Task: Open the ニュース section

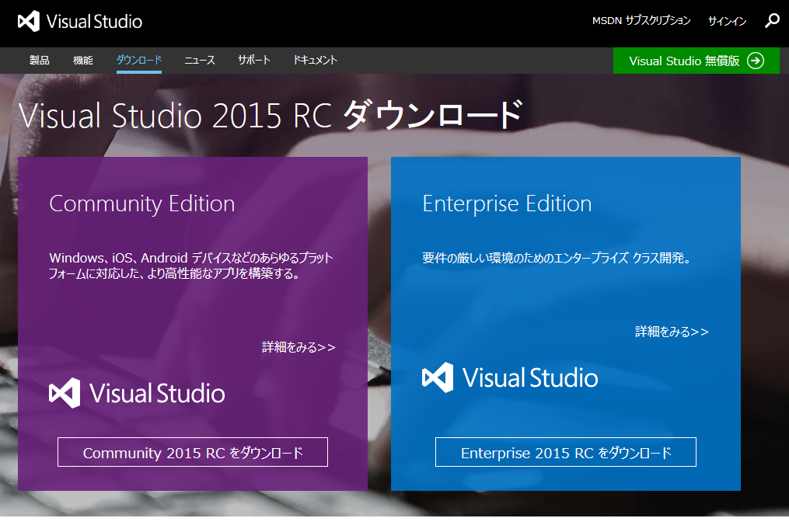Action: [x=199, y=60]
